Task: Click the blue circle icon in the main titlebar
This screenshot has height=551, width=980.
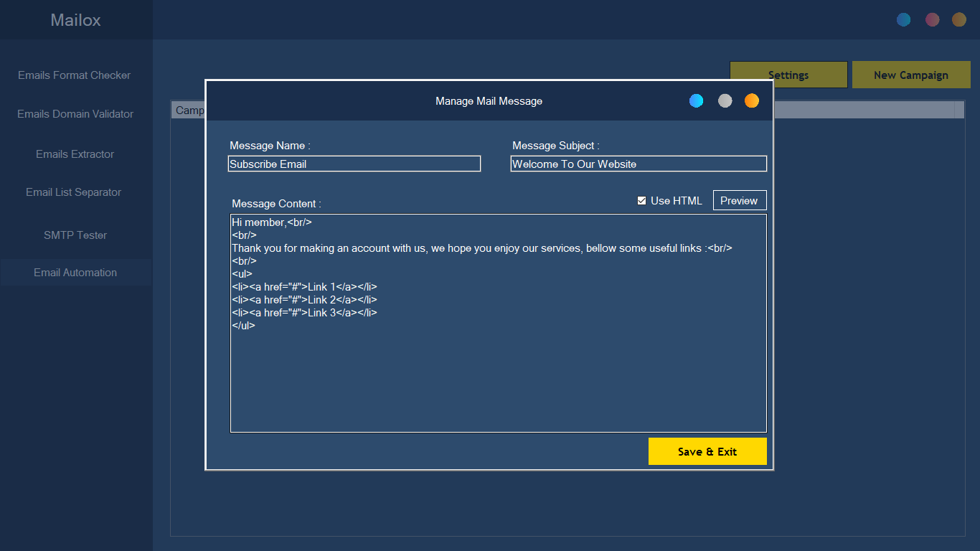Action: pyautogui.click(x=903, y=19)
